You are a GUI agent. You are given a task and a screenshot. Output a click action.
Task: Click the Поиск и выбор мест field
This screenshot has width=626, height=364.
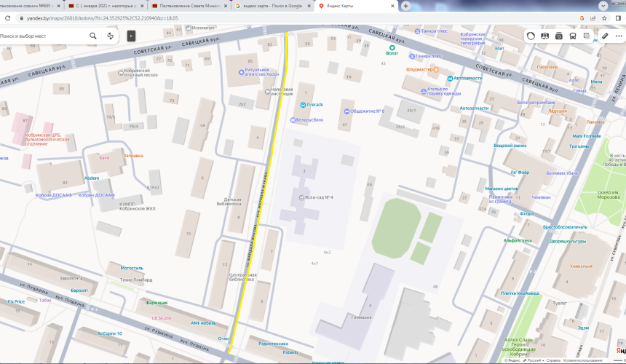point(44,35)
